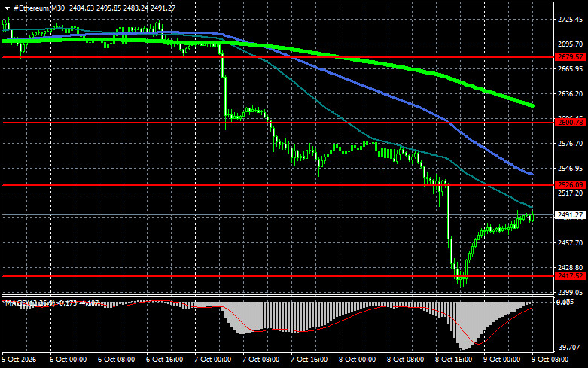Click the 8 Oct 08:00 time label
The width and height of the screenshot is (588, 368).
point(406,360)
